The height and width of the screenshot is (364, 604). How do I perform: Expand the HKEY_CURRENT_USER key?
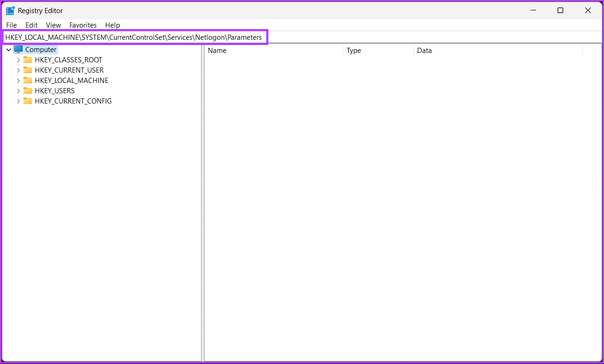click(x=18, y=70)
